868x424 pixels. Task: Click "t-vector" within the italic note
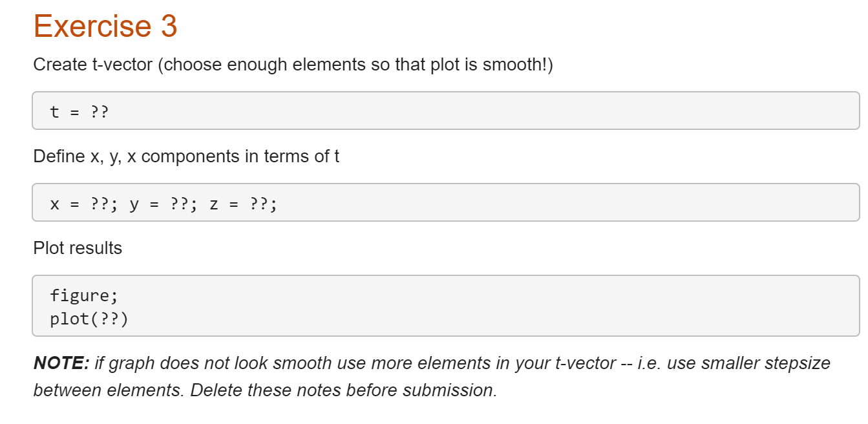[585, 363]
